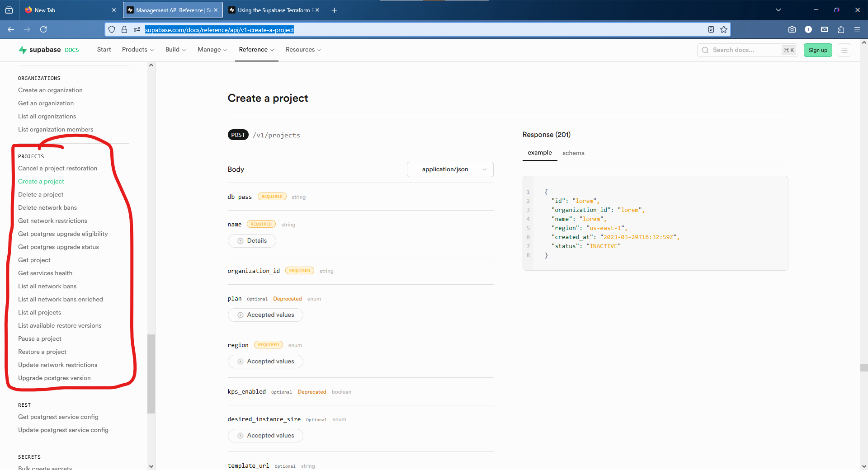
Task: Expand the Resources menu
Action: pyautogui.click(x=303, y=50)
